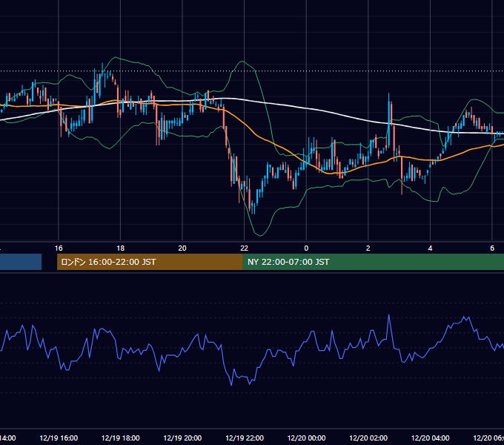Viewport: 504px width, 445px height.
Task: Click the '2' hour label under the price chart
Action: click(368, 248)
